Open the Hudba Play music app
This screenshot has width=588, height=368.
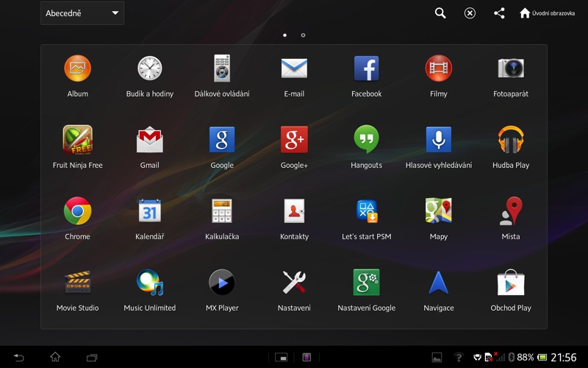click(511, 140)
